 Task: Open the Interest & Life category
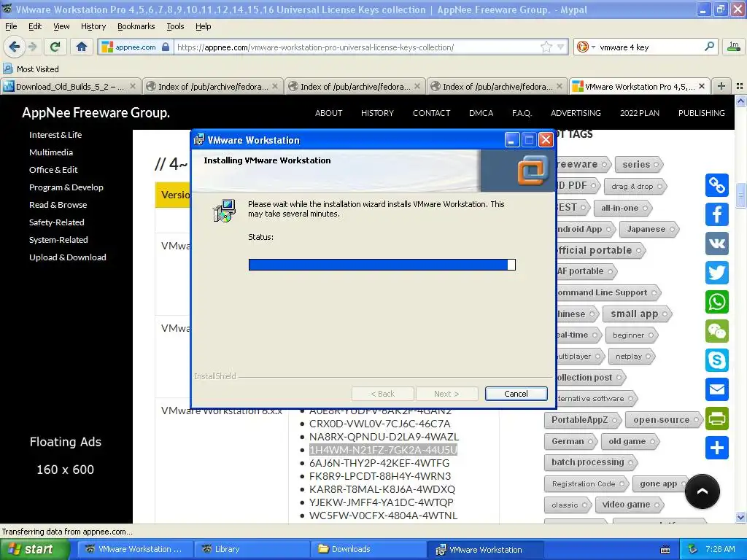[x=55, y=135]
